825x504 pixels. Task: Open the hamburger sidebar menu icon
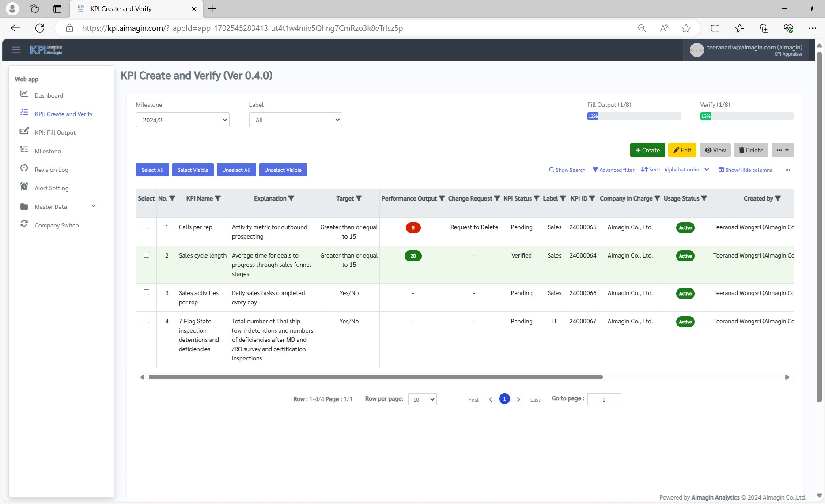[16, 50]
